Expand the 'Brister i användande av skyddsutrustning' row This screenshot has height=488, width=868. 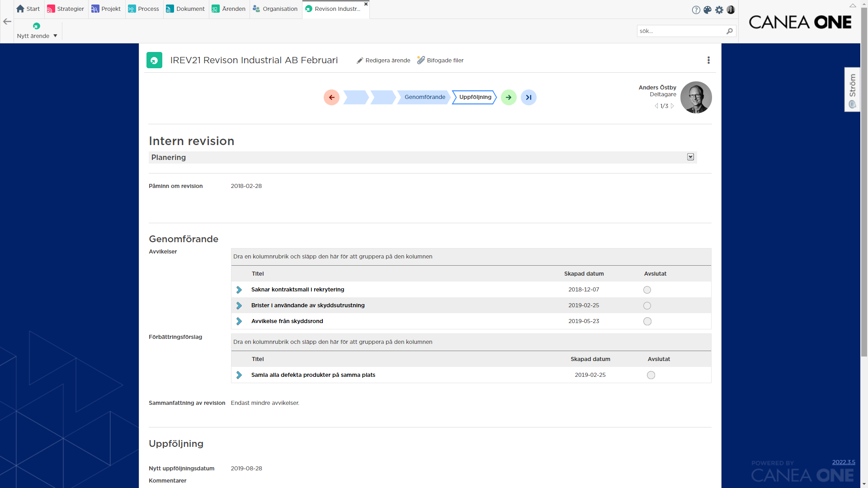point(239,305)
